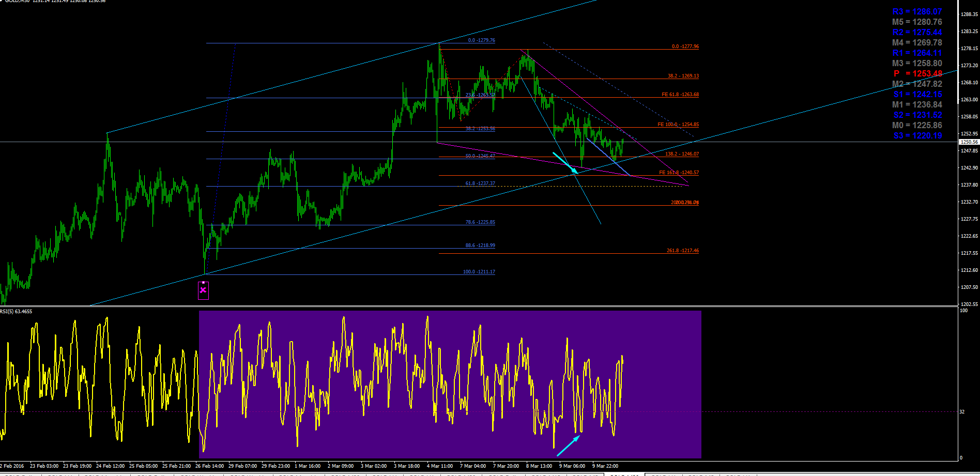Select the Fibonacci 100.0 -1211.17 level label
The height and width of the screenshot is (476, 980).
pos(479,272)
